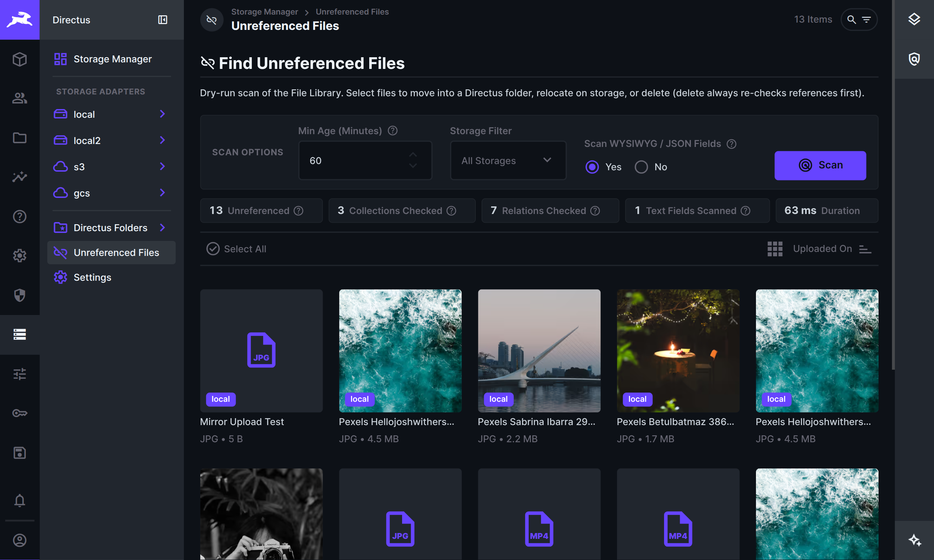The image size is (934, 560).
Task: Click the 13 Items count text
Action: [813, 20]
